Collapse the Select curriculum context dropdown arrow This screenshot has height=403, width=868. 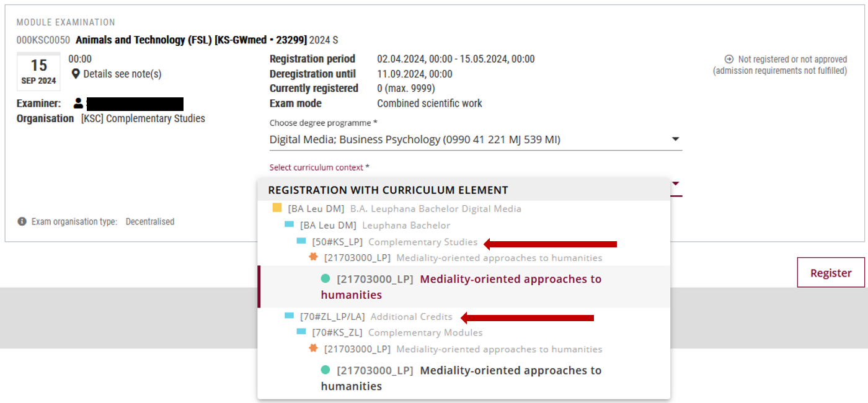tap(676, 184)
